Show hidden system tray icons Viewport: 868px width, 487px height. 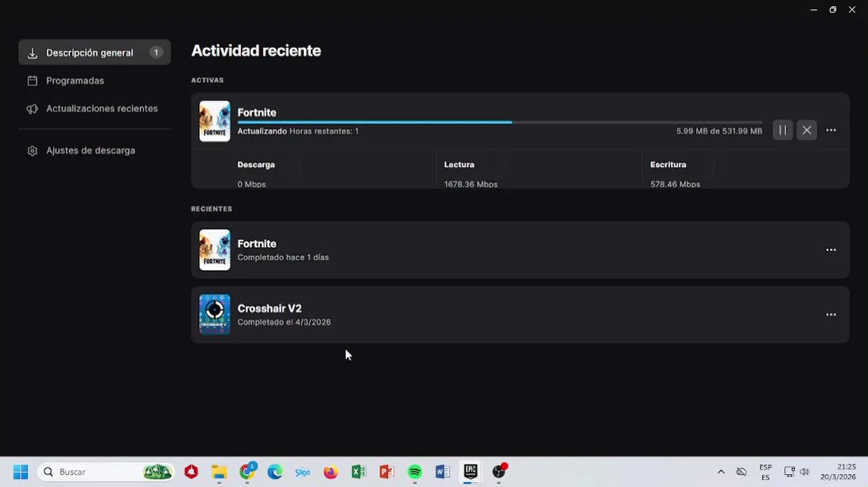point(721,471)
